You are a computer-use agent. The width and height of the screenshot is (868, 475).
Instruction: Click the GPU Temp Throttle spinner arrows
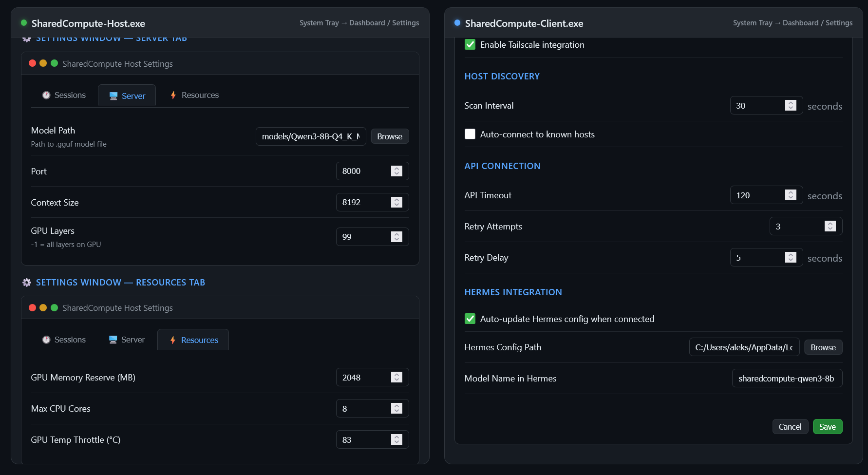click(397, 439)
